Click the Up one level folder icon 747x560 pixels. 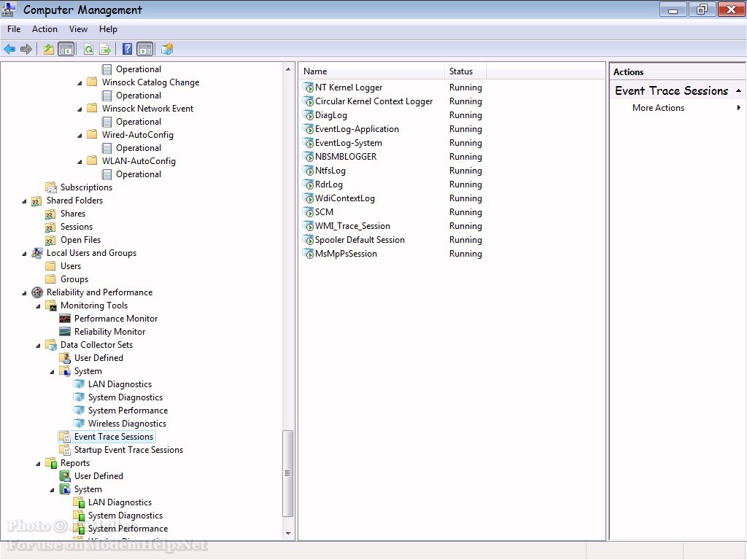49,49
